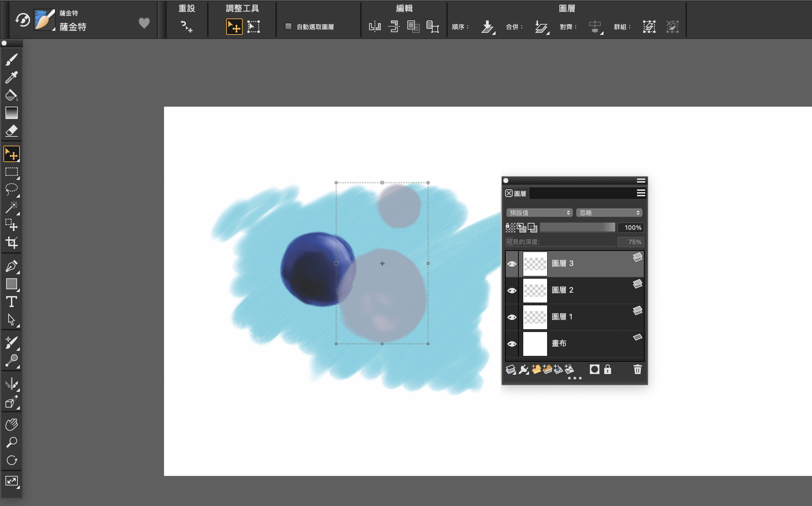Open the 圖層 panel options menu

pyautogui.click(x=641, y=193)
